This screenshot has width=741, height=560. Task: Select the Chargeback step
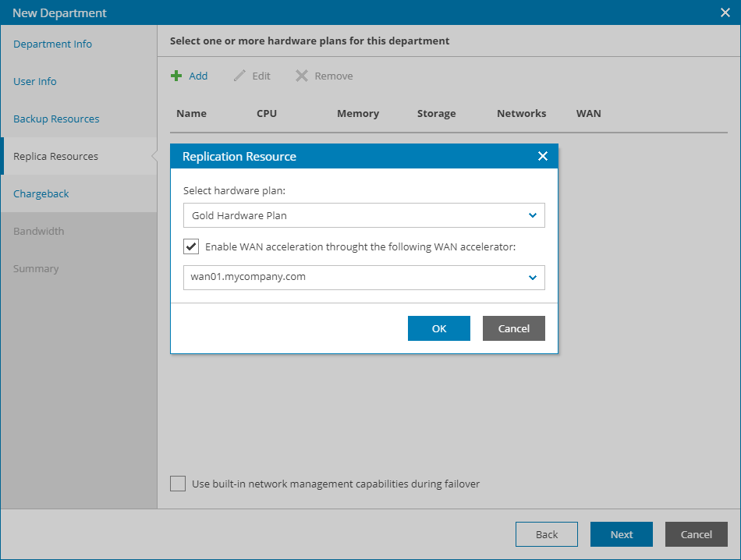coord(41,193)
